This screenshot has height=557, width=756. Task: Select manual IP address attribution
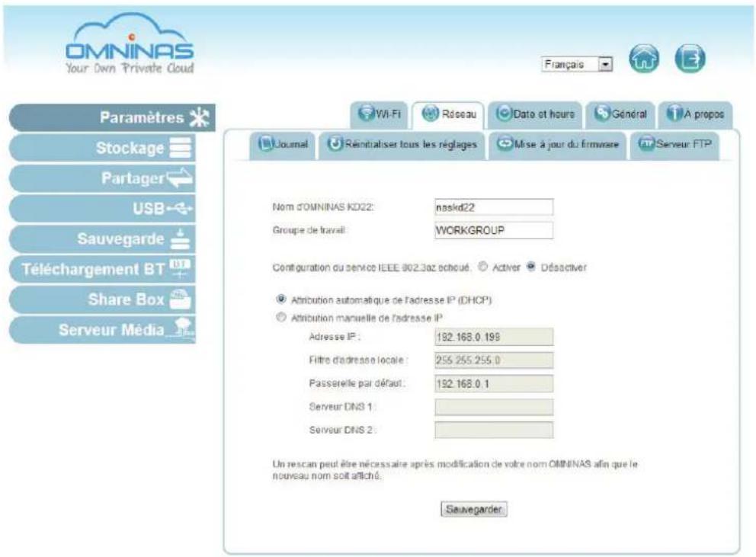click(280, 317)
